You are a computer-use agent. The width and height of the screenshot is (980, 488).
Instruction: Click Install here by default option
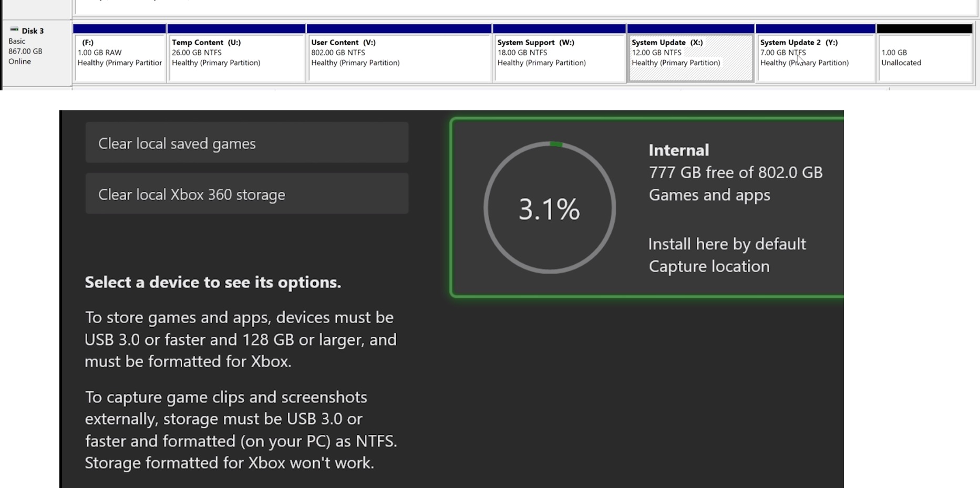727,243
